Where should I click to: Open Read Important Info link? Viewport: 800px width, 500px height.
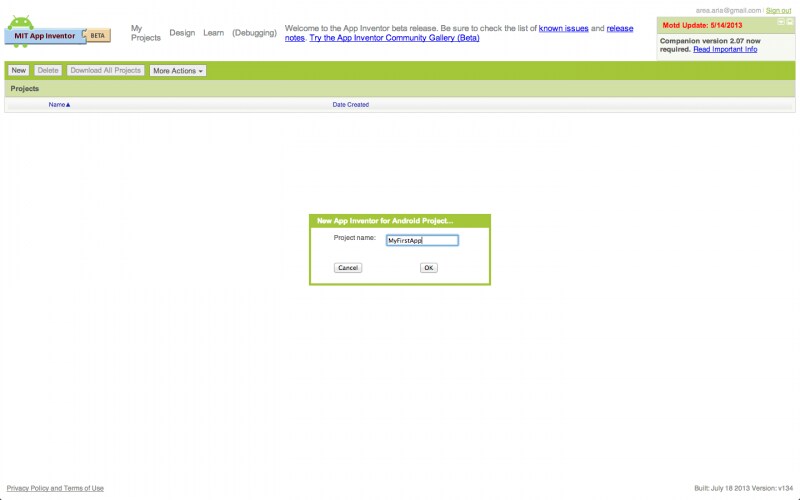pos(725,49)
